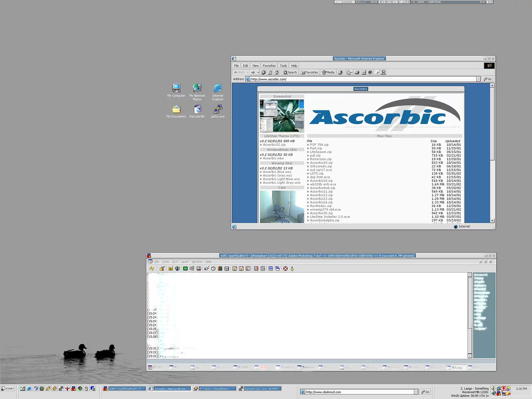
Task: Click the Ascorbic32.zip download link
Action: point(274,145)
